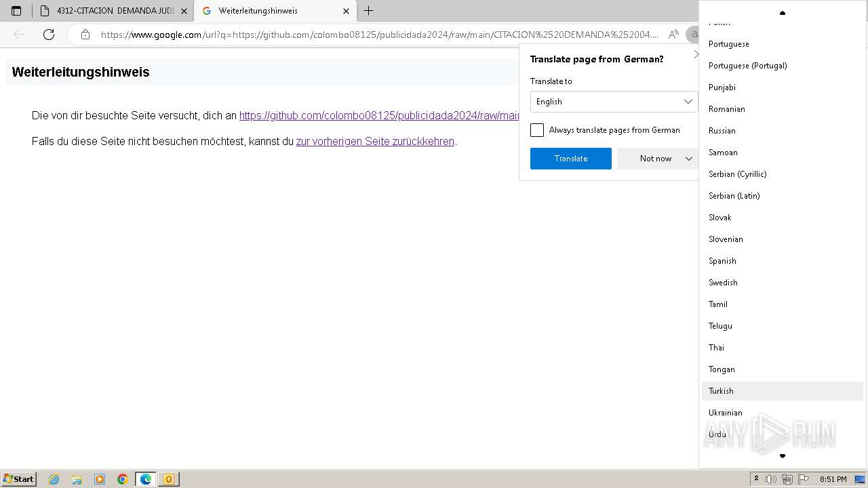
Task: Select Spanish from the list
Action: pyautogui.click(x=782, y=261)
